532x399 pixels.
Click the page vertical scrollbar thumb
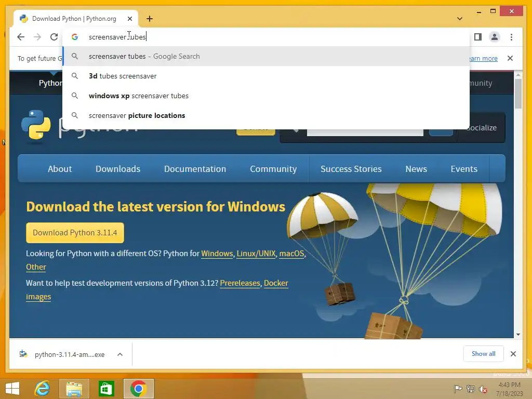[x=518, y=94]
